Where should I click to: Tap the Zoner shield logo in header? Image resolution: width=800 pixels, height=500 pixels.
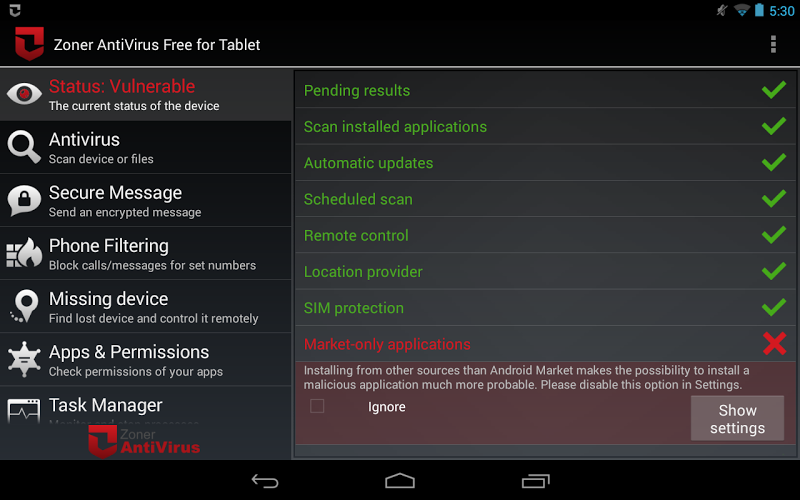[29, 44]
